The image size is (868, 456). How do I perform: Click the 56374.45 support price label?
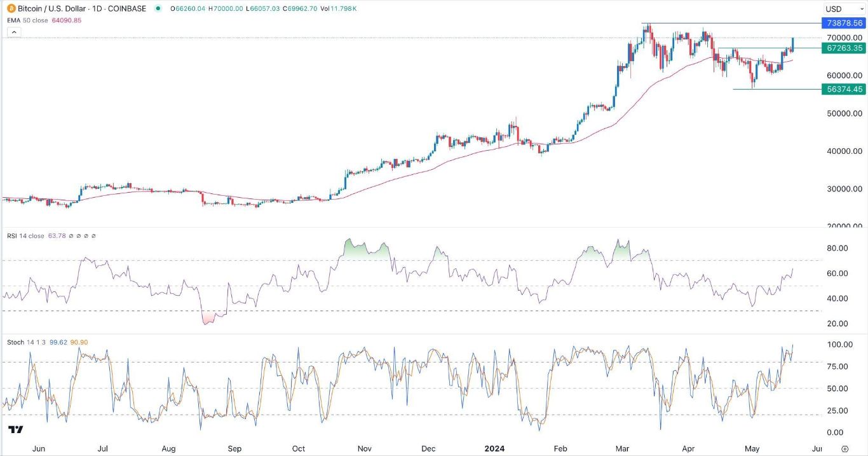(x=843, y=89)
